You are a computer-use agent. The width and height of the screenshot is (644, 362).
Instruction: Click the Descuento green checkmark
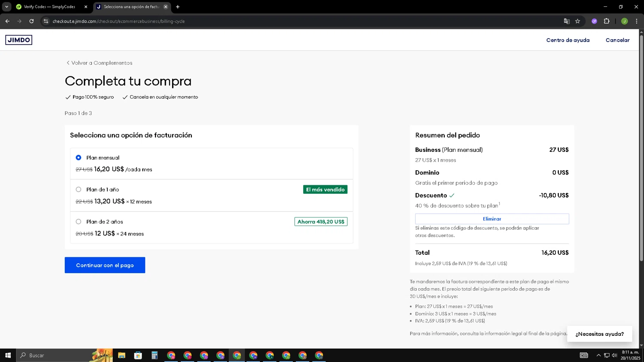point(452,196)
